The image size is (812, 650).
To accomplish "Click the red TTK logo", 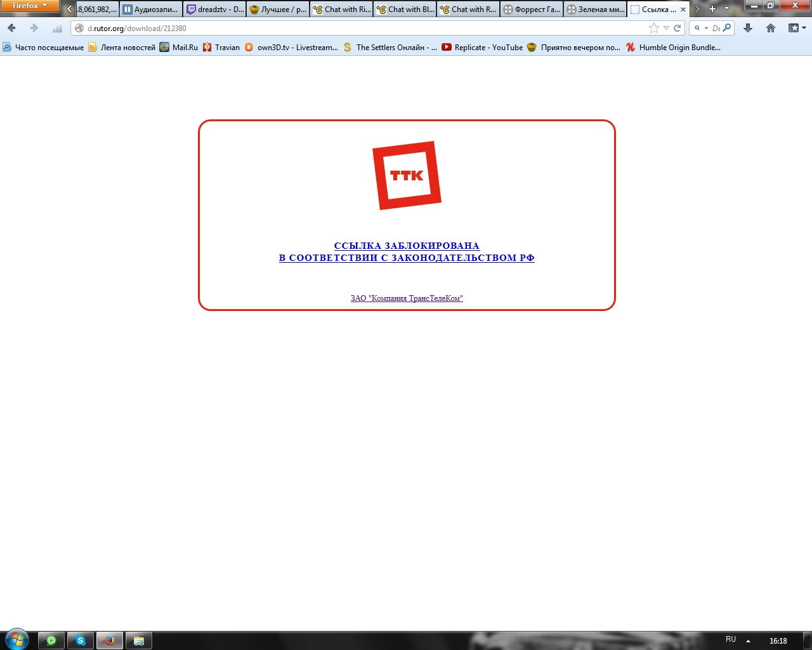I will tap(407, 176).
